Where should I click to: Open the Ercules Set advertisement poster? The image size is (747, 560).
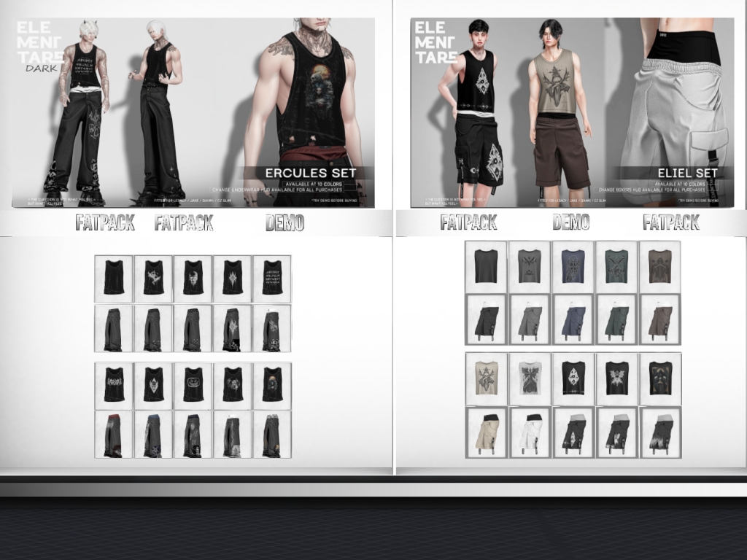pyautogui.click(x=193, y=112)
